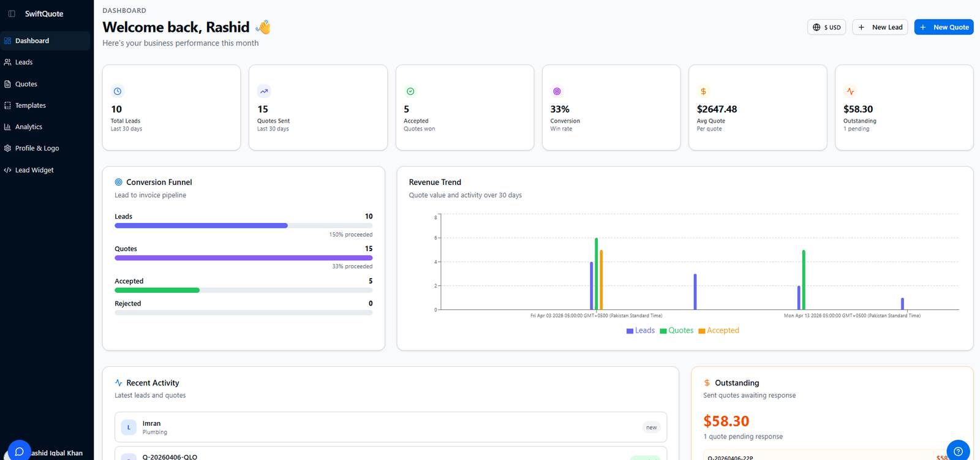The height and width of the screenshot is (460, 980).
Task: Toggle the sidebar collapse icon
Action: coord(12,13)
